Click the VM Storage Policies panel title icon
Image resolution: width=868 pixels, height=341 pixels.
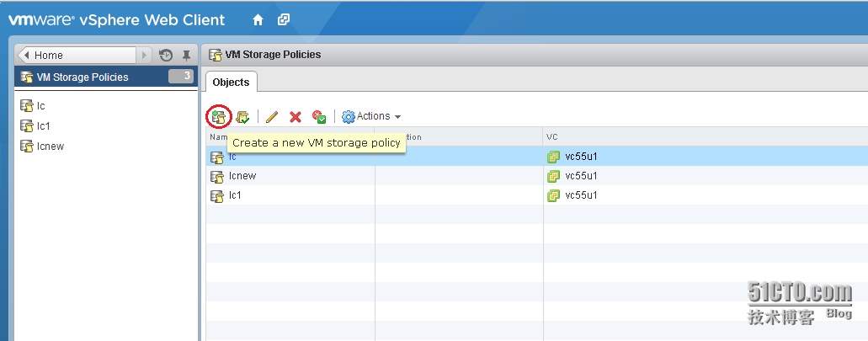[215, 55]
